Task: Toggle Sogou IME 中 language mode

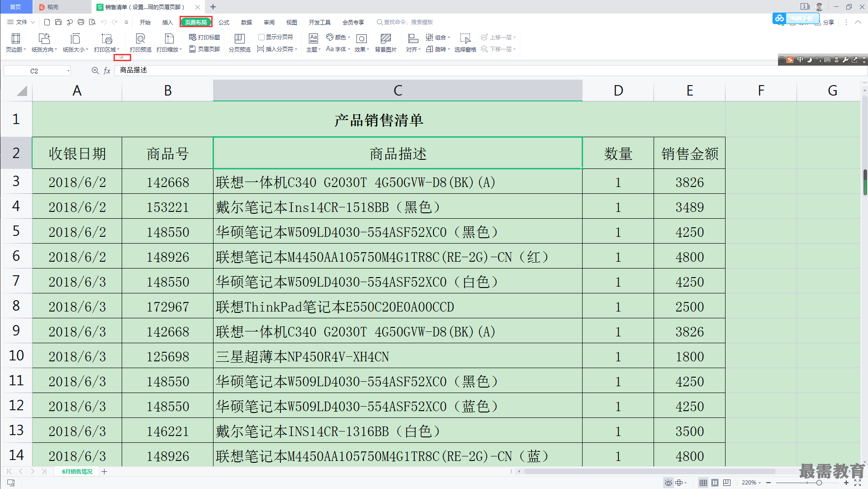Action: 800,60
